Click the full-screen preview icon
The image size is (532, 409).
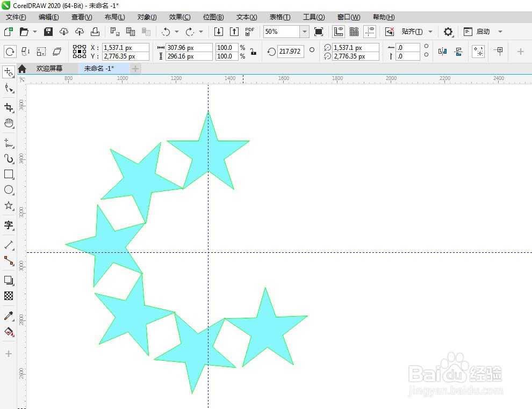pyautogui.click(x=318, y=32)
